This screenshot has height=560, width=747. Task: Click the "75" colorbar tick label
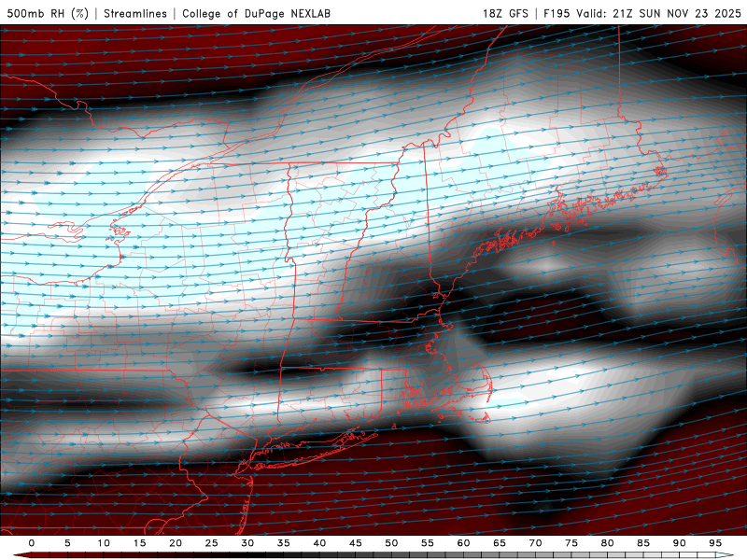point(571,543)
